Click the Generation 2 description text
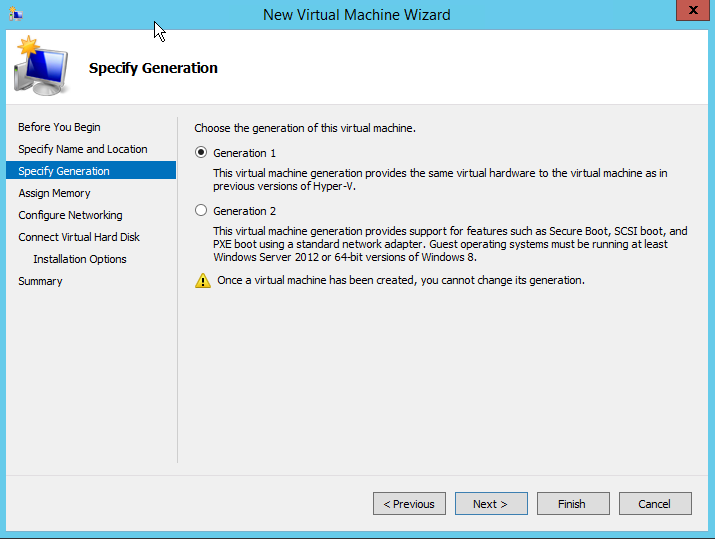Viewport: 715px width, 540px height. [x=450, y=244]
